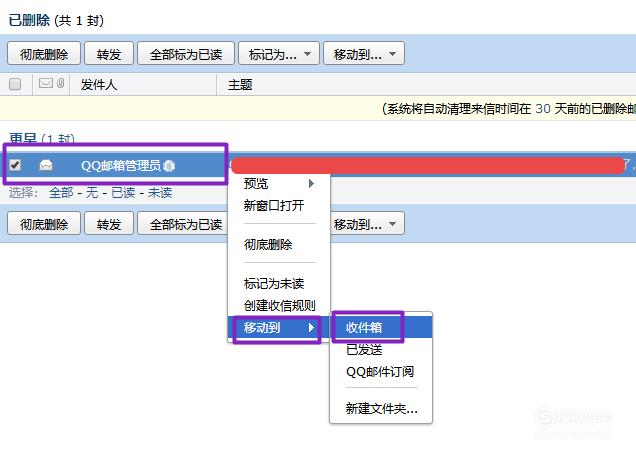This screenshot has width=636, height=464.
Task: Click opened-envelope icon of QQ邮箱管理员 mail
Action: 46,165
